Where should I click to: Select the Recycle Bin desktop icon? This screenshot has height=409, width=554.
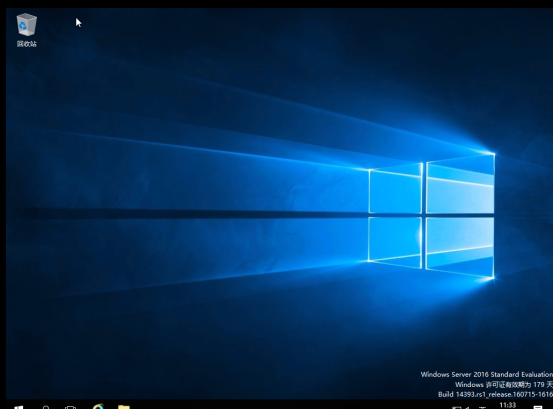pyautogui.click(x=26, y=30)
